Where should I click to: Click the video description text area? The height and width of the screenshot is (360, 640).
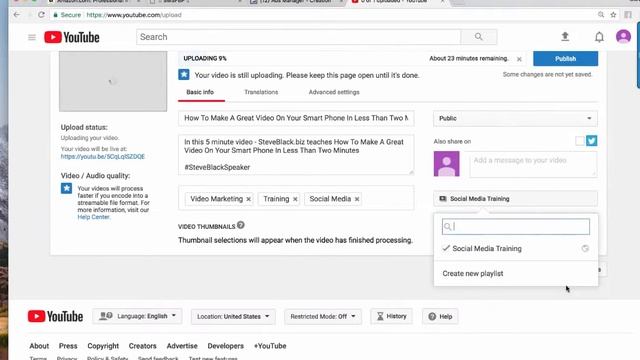tap(296, 155)
